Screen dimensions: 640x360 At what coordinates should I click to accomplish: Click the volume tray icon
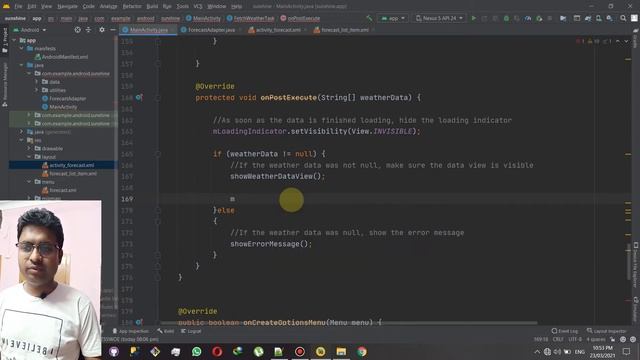557,351
